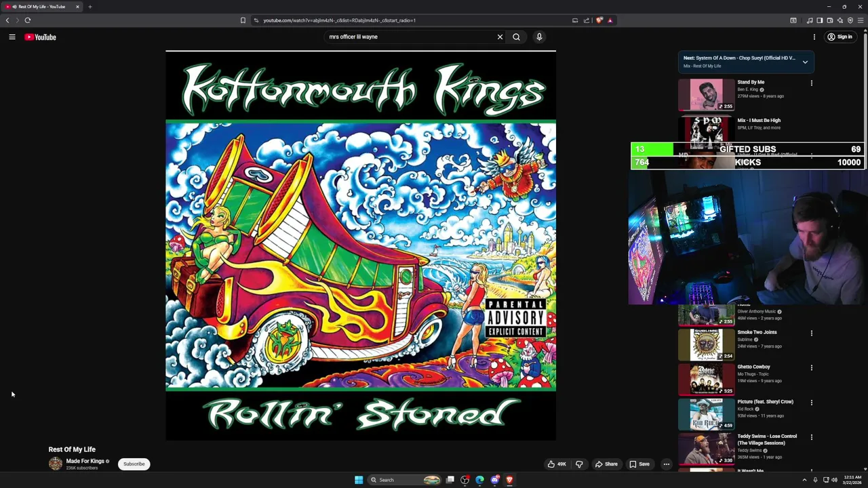868x488 pixels.
Task: Switch to Brave browser on taskbar
Action: pyautogui.click(x=509, y=480)
